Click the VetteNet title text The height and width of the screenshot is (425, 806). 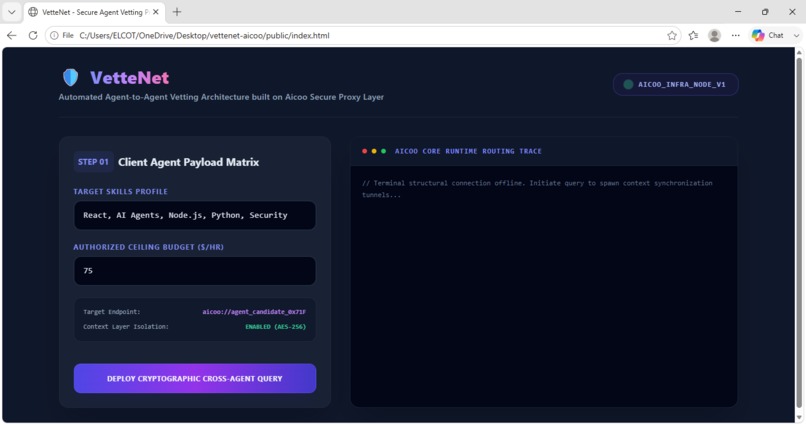click(130, 78)
